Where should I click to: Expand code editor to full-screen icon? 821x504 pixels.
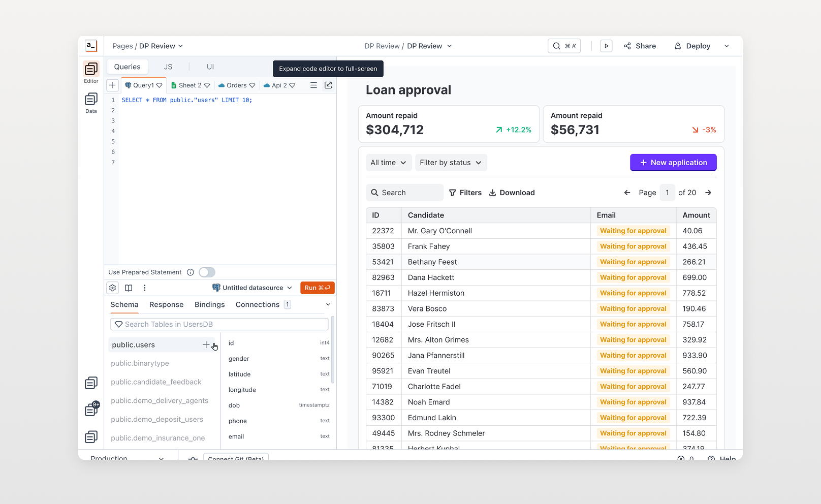(x=328, y=85)
